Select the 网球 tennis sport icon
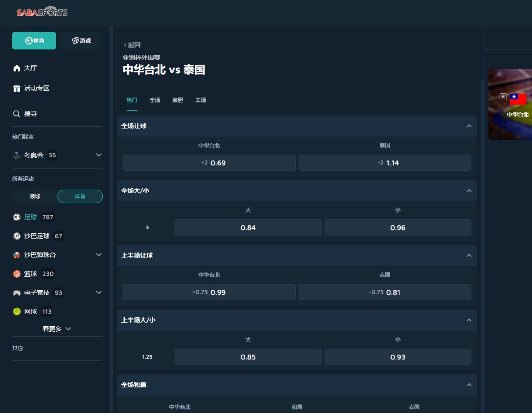This screenshot has height=413, width=532. (16, 311)
